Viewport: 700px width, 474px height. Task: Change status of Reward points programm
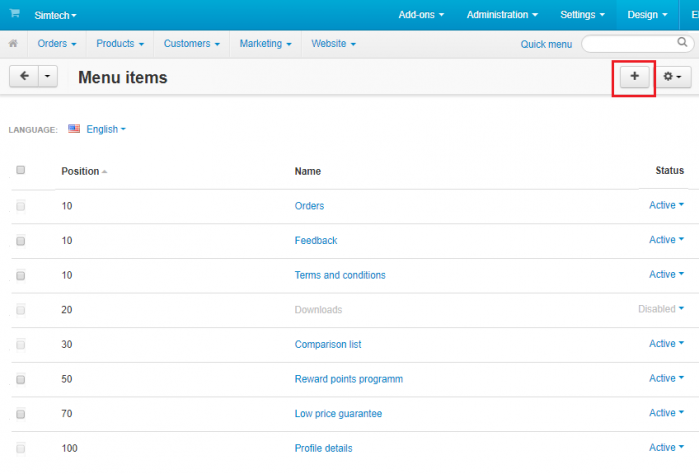(666, 378)
